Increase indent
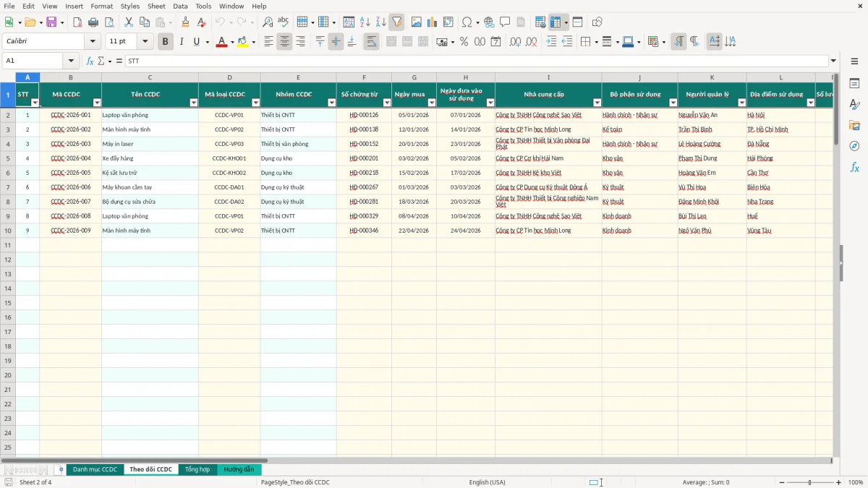 [x=551, y=42]
